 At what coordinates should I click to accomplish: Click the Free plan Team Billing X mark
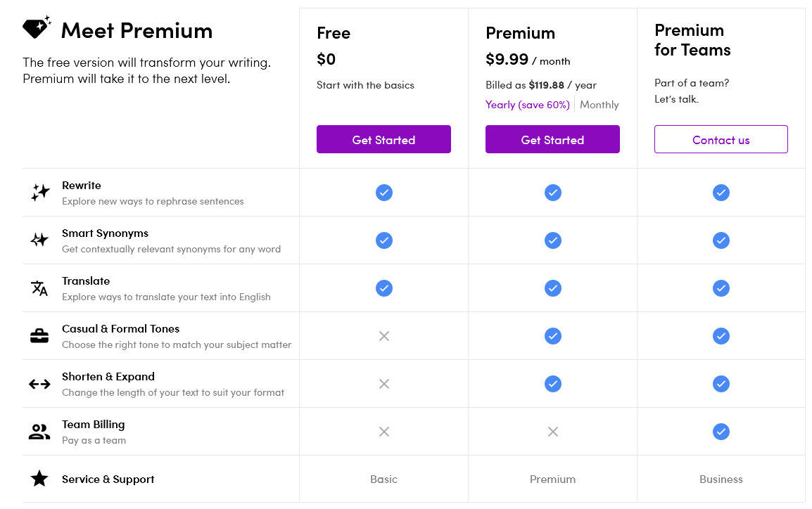[383, 432]
